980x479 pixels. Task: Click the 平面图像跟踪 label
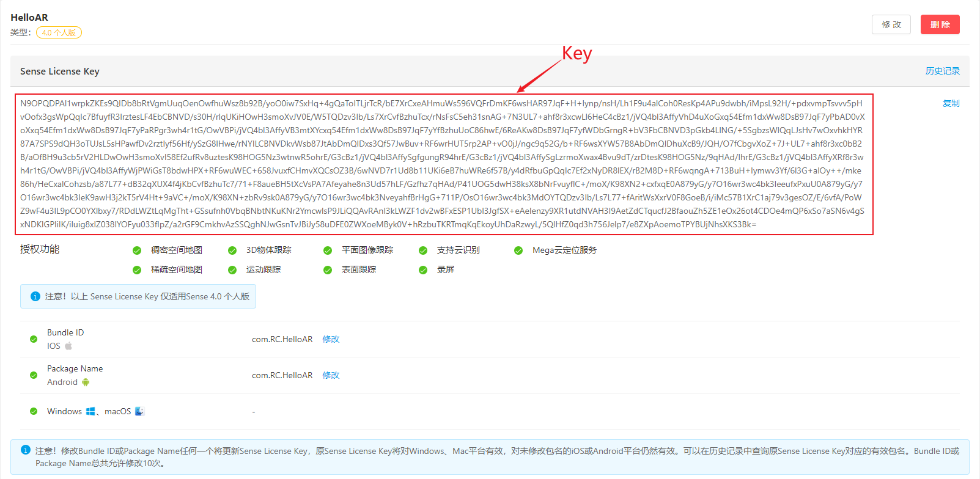click(367, 250)
